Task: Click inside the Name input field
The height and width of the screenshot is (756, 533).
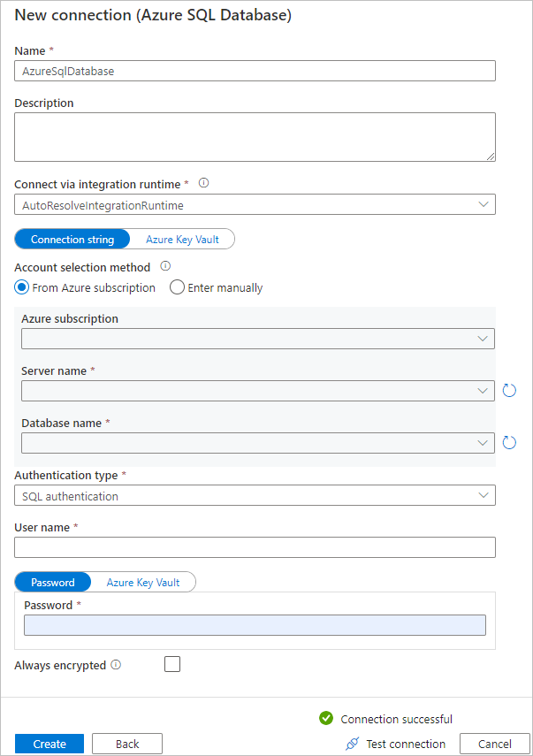Action: (x=256, y=71)
